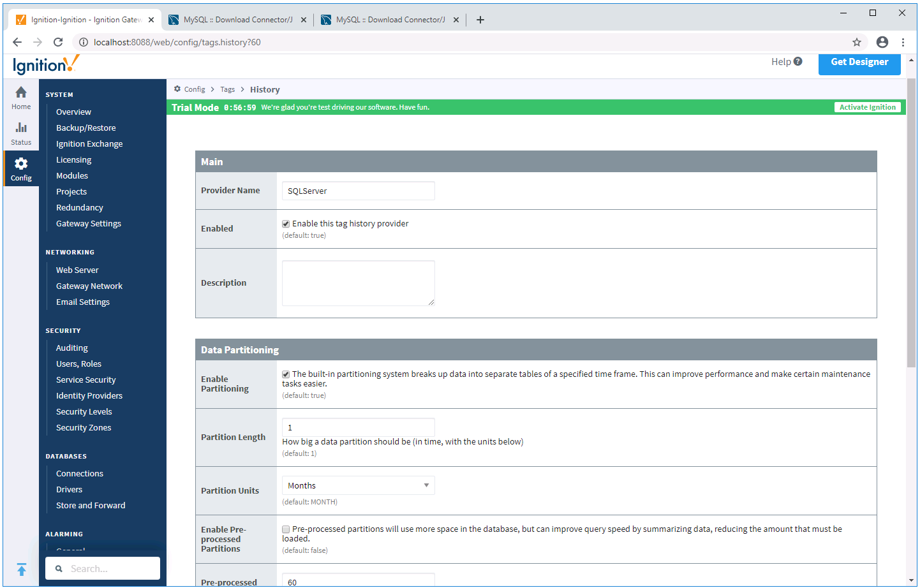Screen dimensions: 920x588
Task: Toggle Enable this tag history provider checkbox
Action: coord(286,224)
